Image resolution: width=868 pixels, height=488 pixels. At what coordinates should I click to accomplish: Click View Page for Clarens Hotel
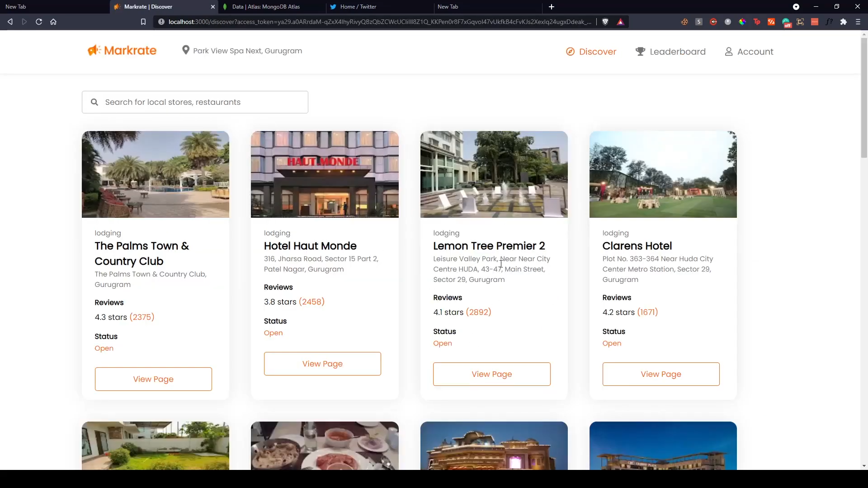[660, 374]
